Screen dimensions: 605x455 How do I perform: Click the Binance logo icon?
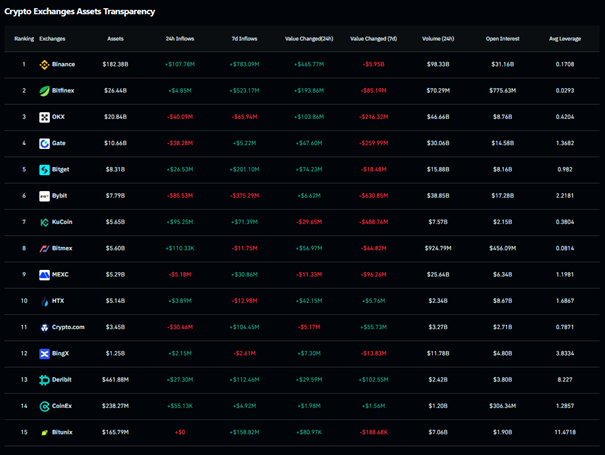coord(44,65)
